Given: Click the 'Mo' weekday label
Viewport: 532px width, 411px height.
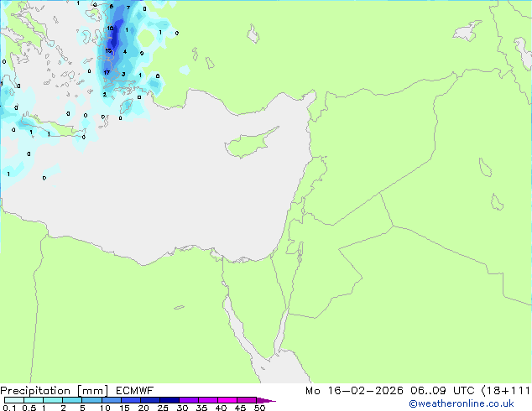Looking at the screenshot, I should (x=313, y=391).
